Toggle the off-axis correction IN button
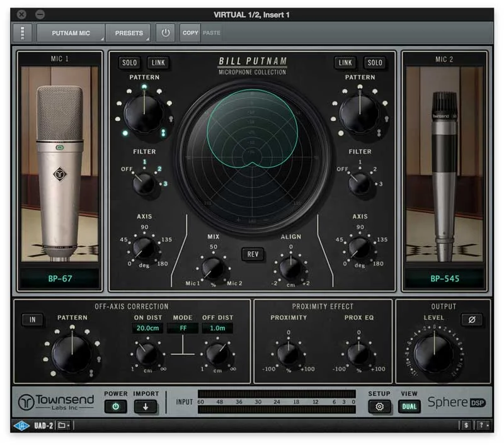Screen dimensions: 504x445 tap(32, 320)
